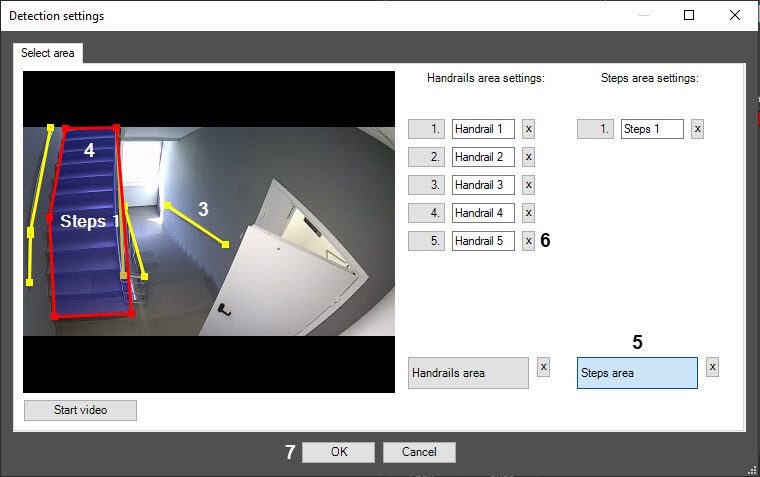Screen dimensions: 760x477
Task: Remove Handrail 3 with its x button
Action: click(528, 185)
